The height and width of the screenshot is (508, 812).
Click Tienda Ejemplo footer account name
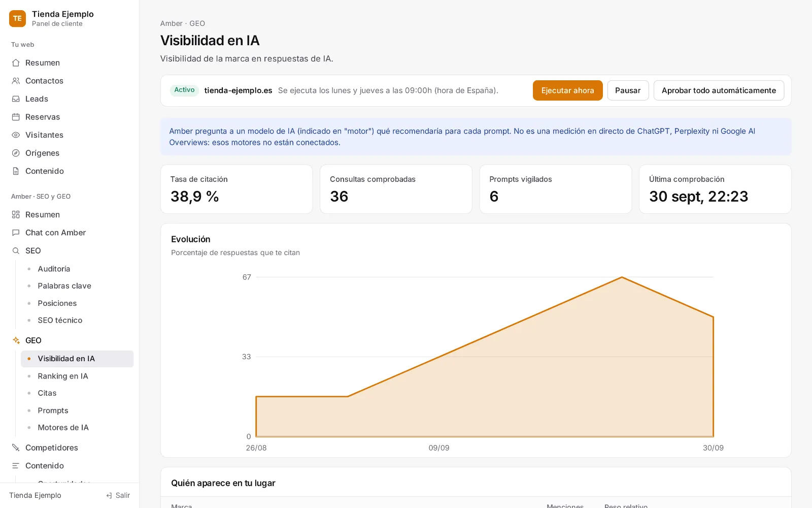[x=35, y=495]
